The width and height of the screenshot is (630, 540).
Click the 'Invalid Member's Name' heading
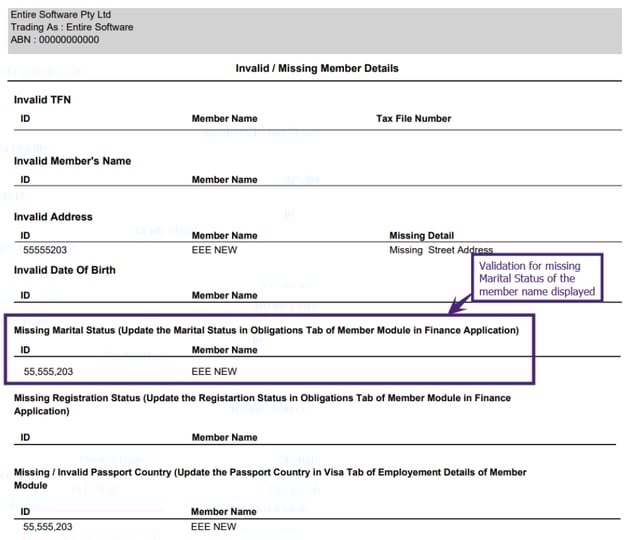coord(72,161)
